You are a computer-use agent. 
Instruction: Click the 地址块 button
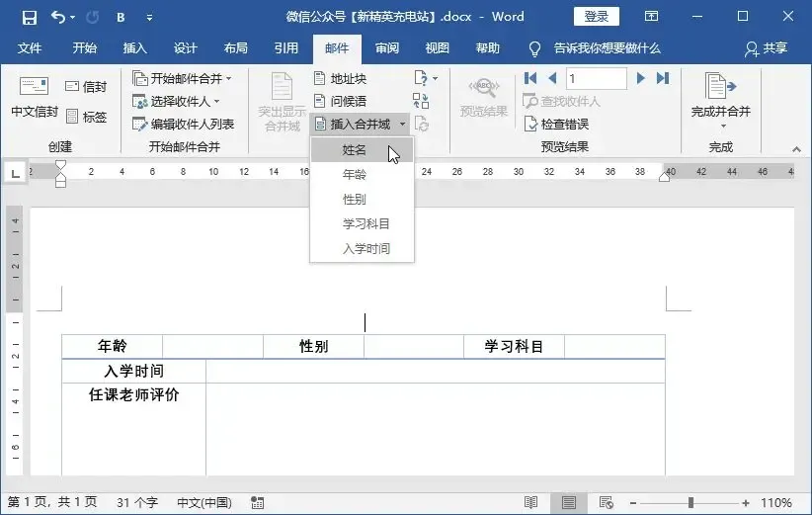coord(340,78)
